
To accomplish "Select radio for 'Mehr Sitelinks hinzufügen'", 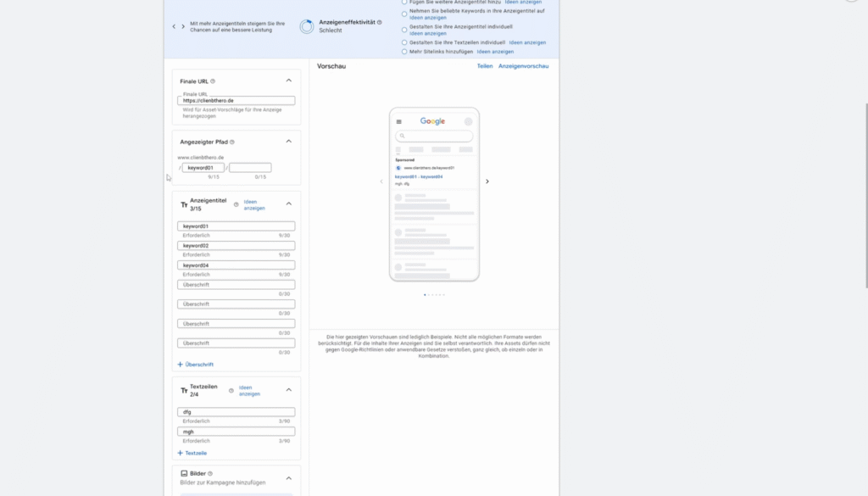I will tap(404, 52).
